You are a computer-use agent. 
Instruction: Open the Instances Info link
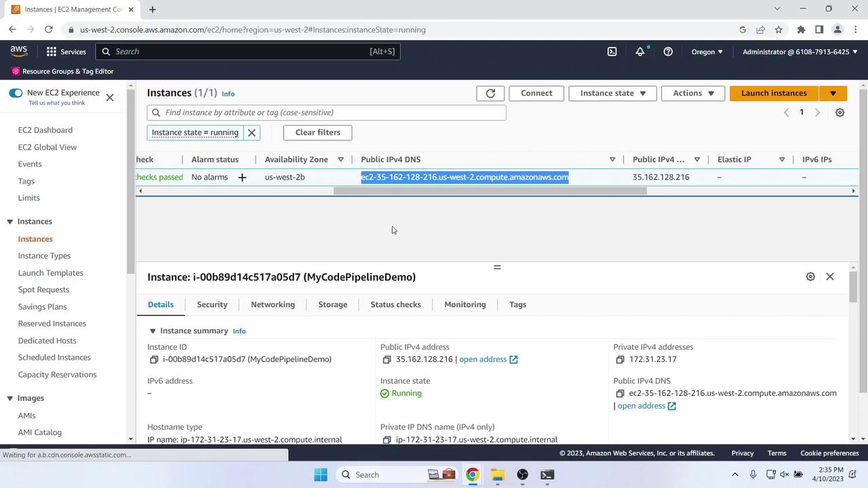click(228, 94)
